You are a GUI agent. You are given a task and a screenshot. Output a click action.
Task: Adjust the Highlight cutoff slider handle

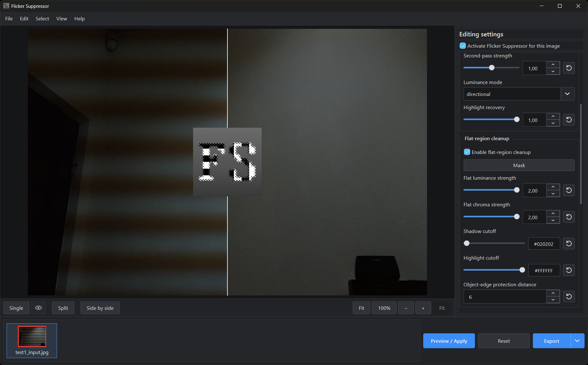point(522,270)
